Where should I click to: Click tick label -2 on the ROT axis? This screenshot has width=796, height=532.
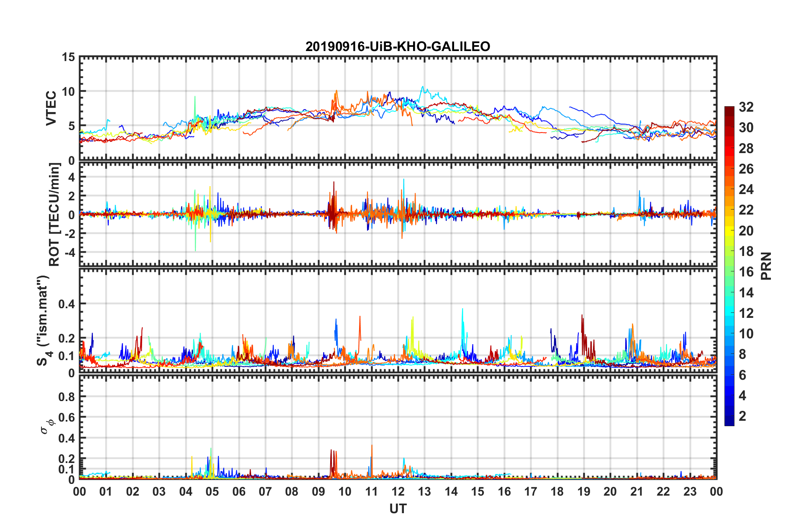click(x=69, y=233)
